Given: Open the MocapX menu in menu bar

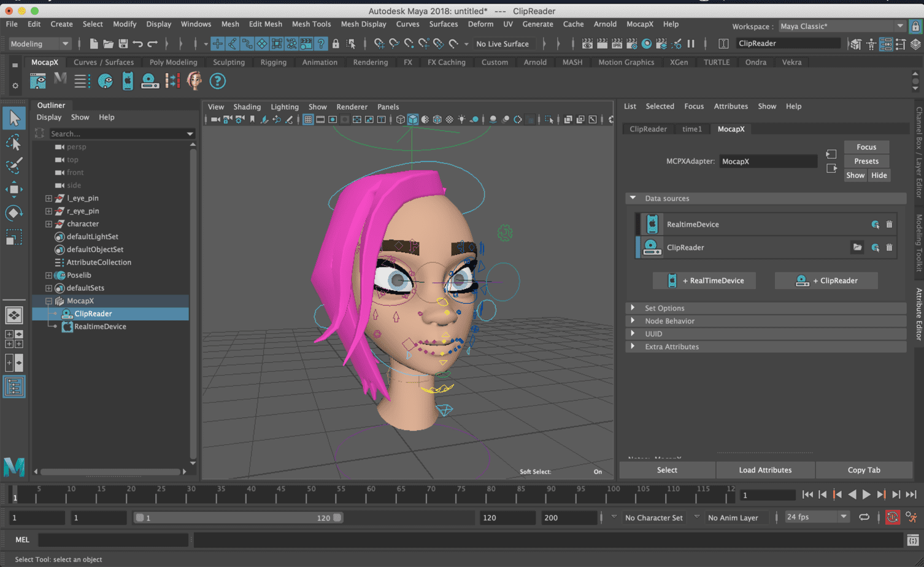Looking at the screenshot, I should [x=639, y=24].
